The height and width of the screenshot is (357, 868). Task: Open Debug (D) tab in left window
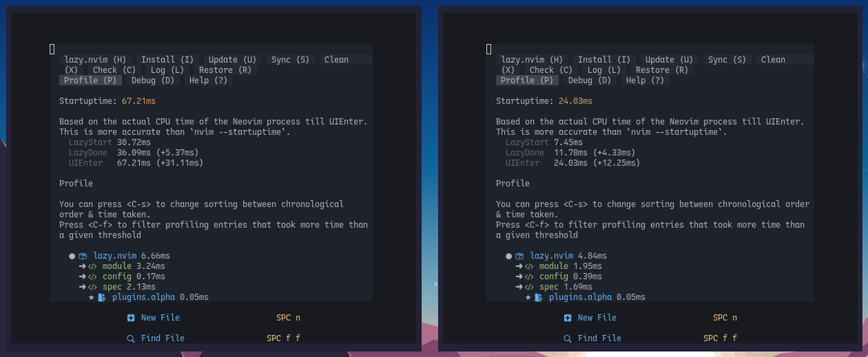coord(153,80)
